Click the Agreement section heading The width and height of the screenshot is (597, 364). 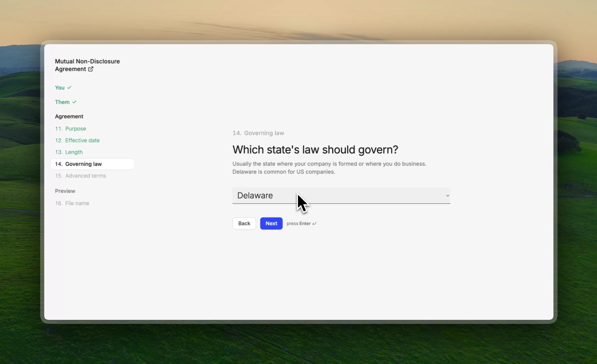tap(69, 117)
